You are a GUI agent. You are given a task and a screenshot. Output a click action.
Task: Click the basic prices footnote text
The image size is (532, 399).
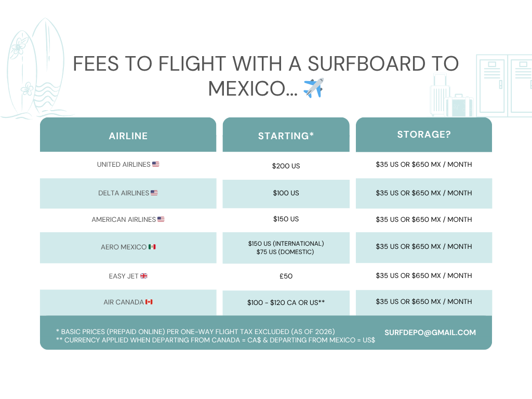(x=195, y=331)
